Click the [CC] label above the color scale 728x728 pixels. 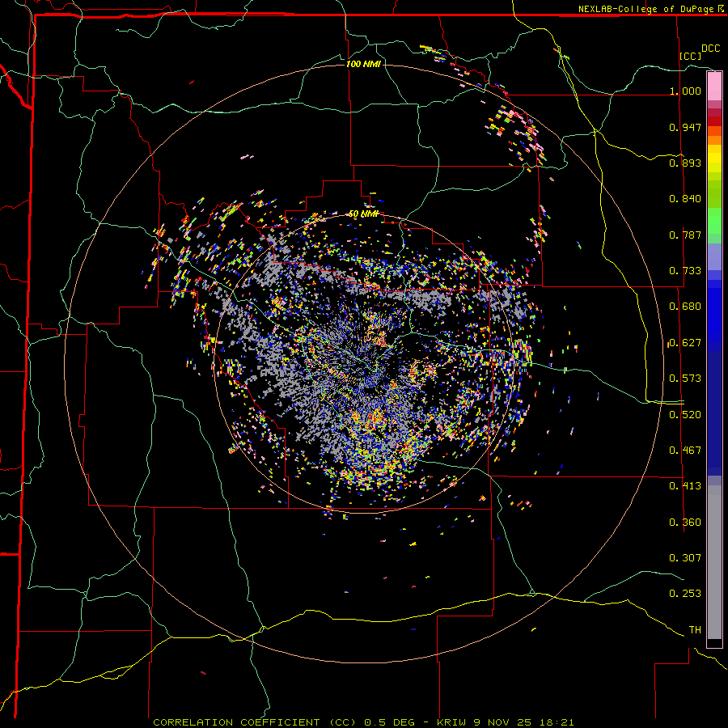tap(691, 56)
